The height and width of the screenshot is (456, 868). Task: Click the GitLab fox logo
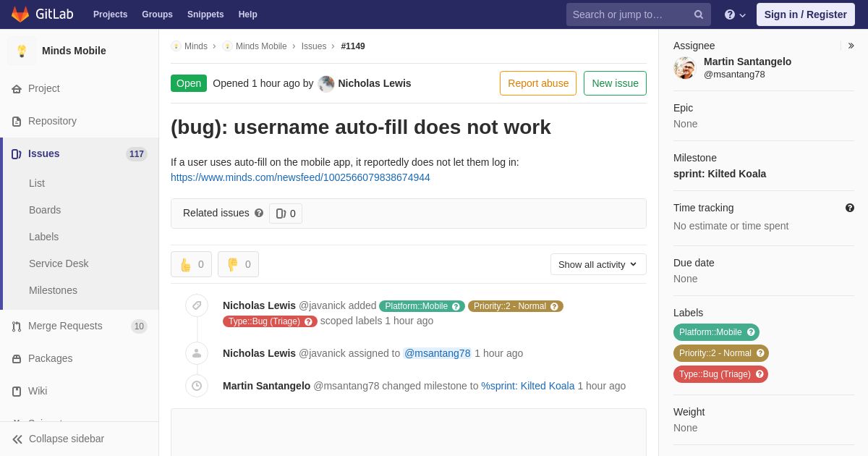(x=20, y=14)
